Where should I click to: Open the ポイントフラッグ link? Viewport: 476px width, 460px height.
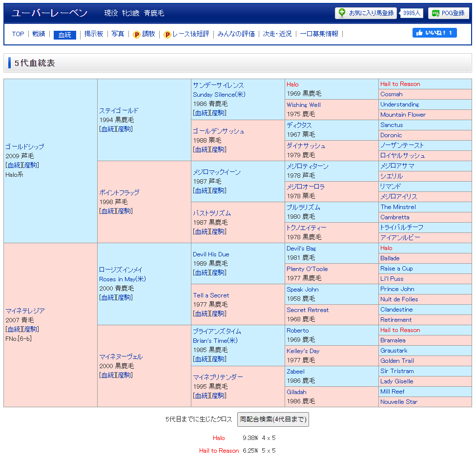click(119, 193)
